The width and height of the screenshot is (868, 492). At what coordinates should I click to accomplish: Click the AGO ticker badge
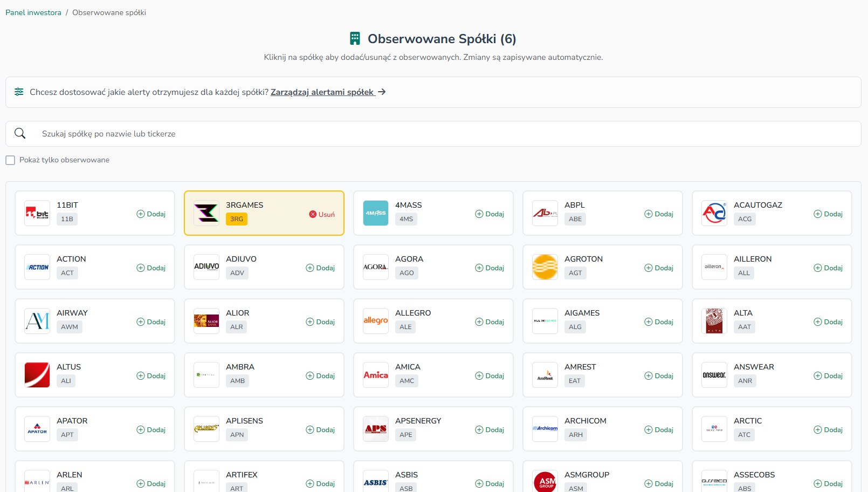[407, 273]
